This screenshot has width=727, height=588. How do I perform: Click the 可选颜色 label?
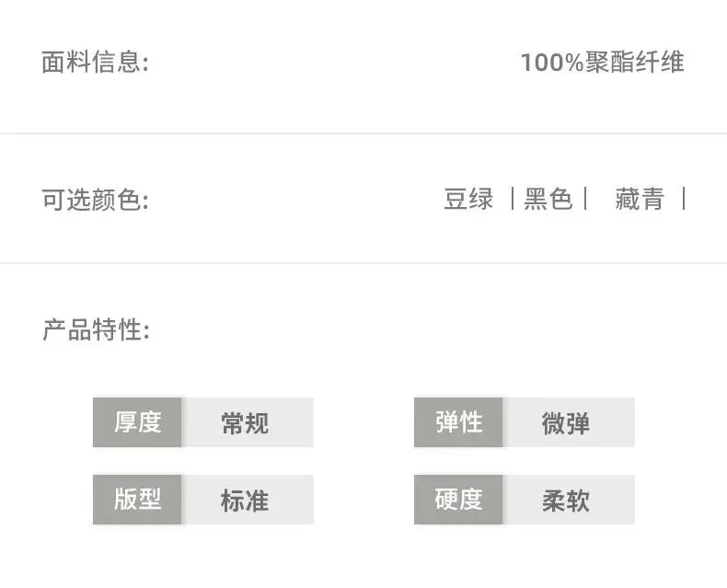pos(95,200)
